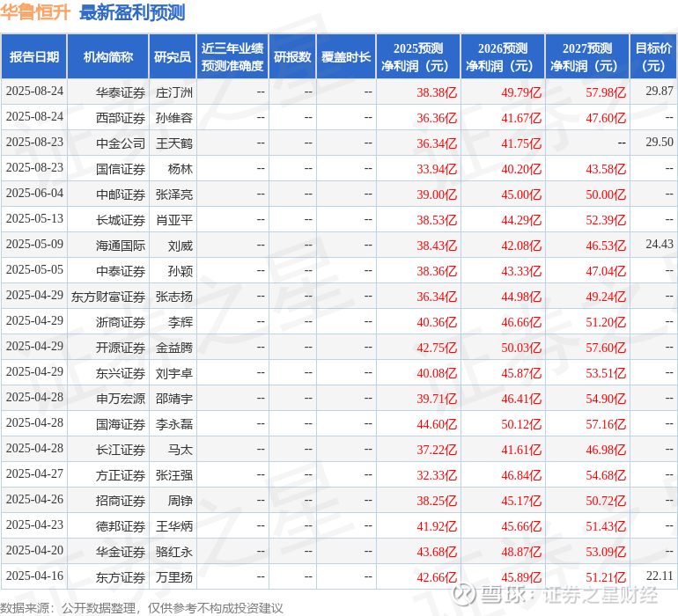678x616 pixels.
Task: Click date 2025-04-16
Action: [34, 576]
